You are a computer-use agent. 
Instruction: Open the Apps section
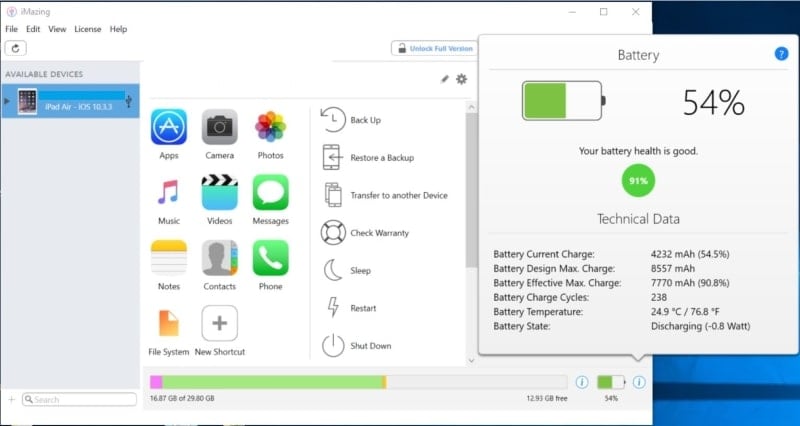point(168,134)
